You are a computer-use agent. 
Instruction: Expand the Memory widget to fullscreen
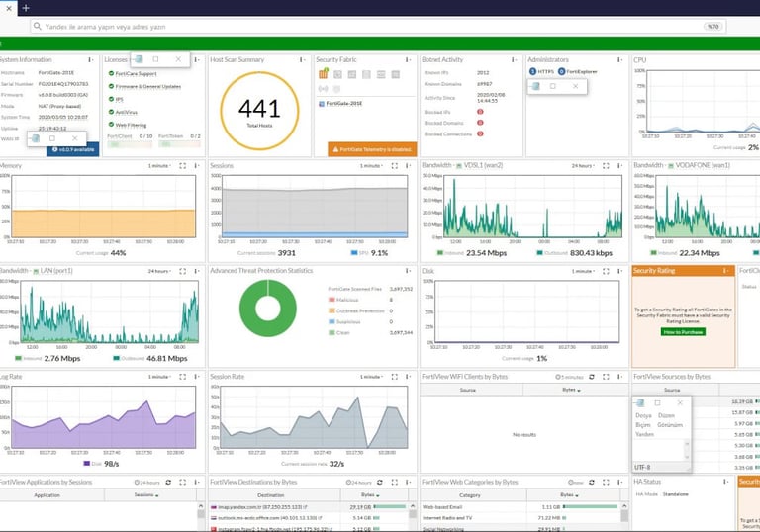click(183, 166)
